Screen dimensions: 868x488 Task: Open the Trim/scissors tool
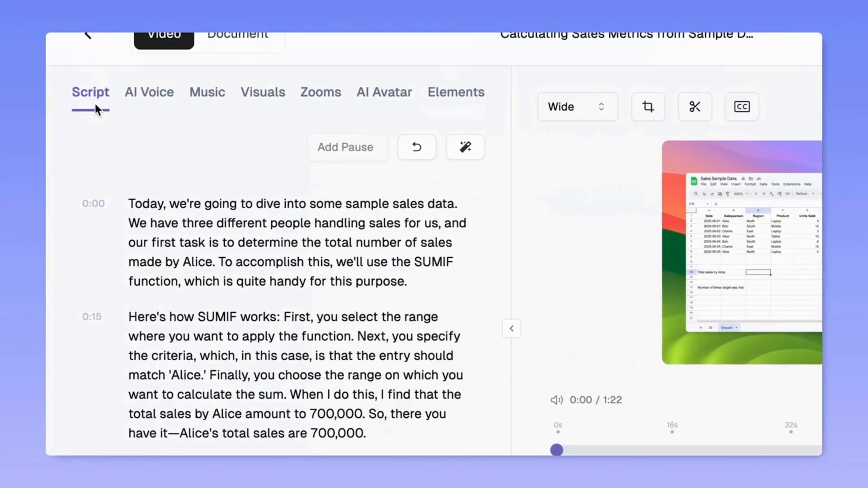(695, 107)
